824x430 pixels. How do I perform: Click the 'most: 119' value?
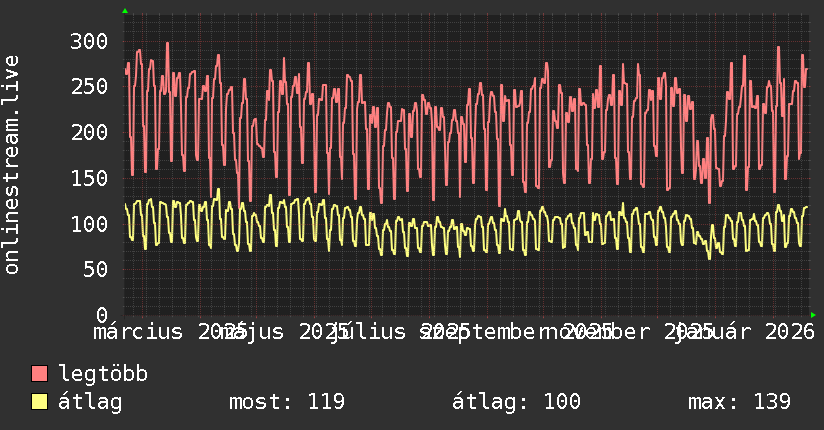pos(287,402)
